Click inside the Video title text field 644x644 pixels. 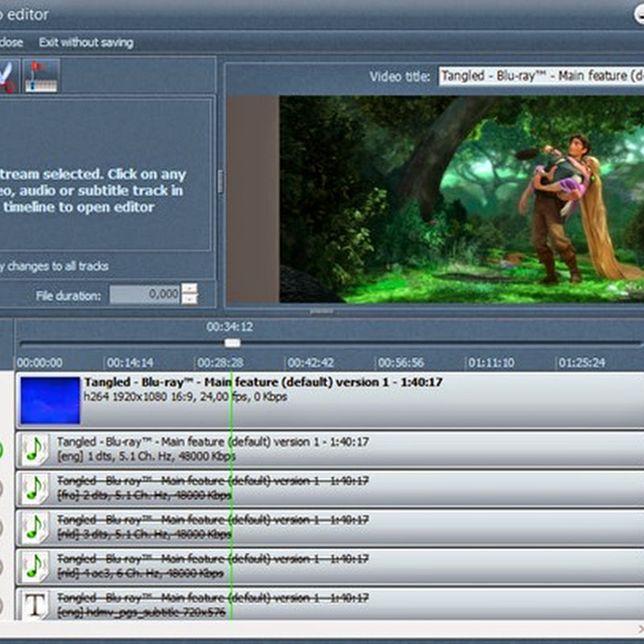click(541, 76)
